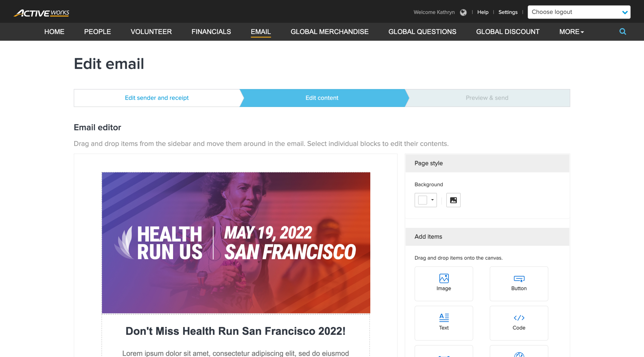Screen dimensions: 644x357
Task: Select the Don't Miss Health Run heading block
Action: point(236,331)
